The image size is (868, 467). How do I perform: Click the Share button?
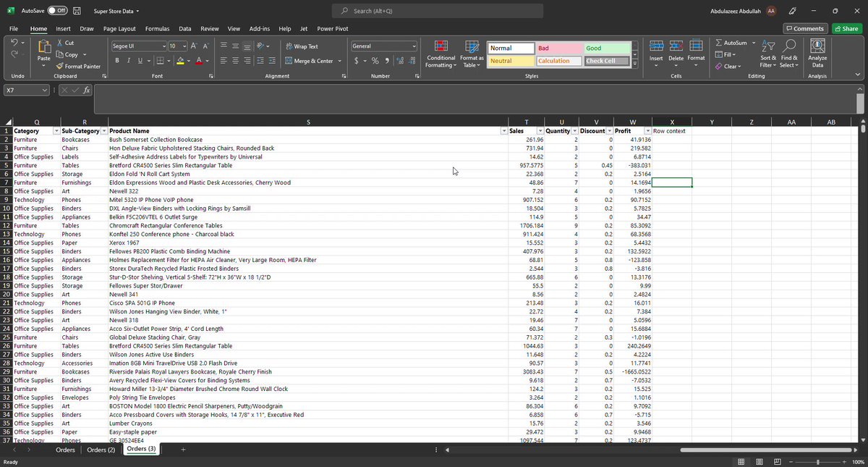(x=846, y=29)
